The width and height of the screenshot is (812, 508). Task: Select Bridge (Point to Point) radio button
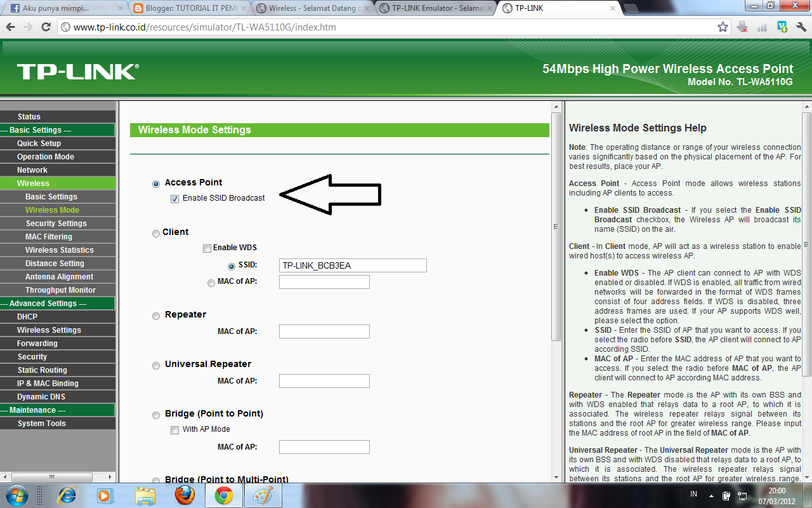tap(156, 415)
